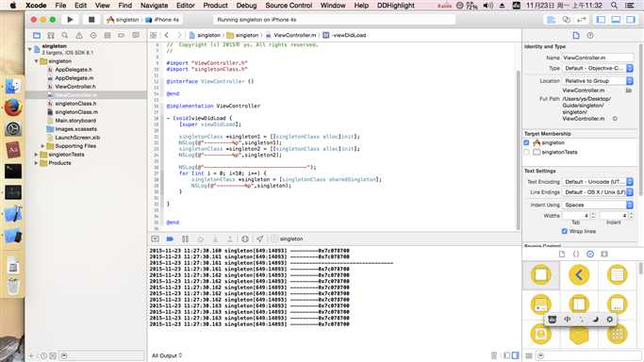This screenshot has width=644, height=362.
Task: Stop the running singleton app
Action: [91, 19]
